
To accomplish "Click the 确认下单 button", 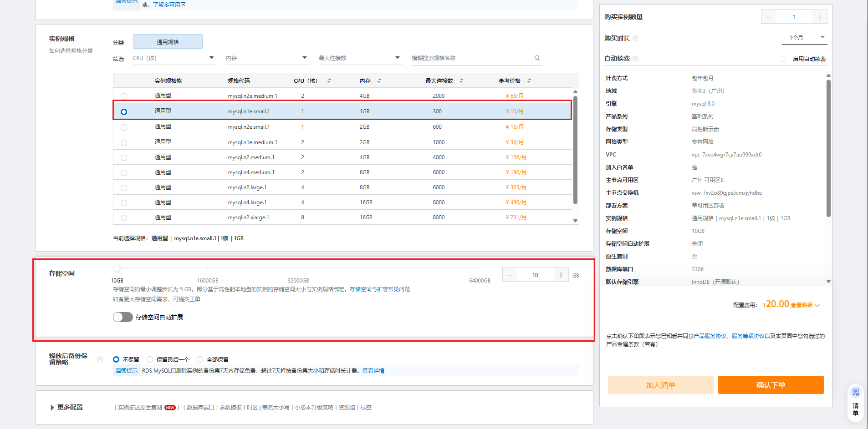I will point(771,385).
